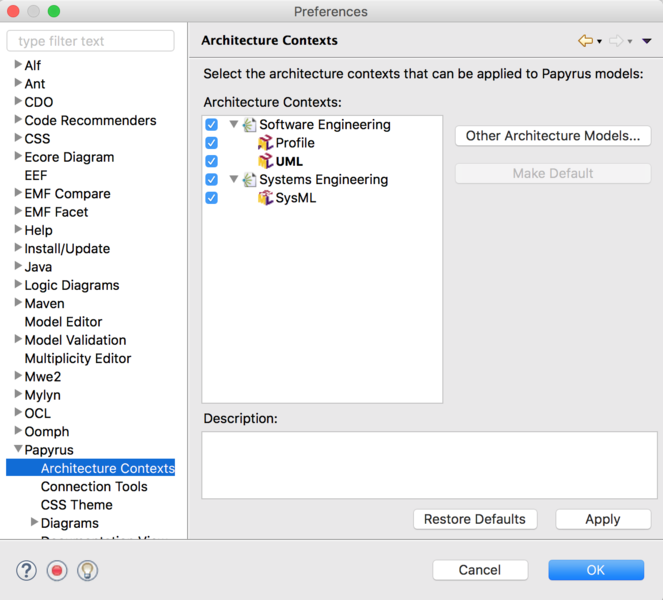The height and width of the screenshot is (600, 663).
Task: Click the Other Architecture Models button
Action: 552,136
